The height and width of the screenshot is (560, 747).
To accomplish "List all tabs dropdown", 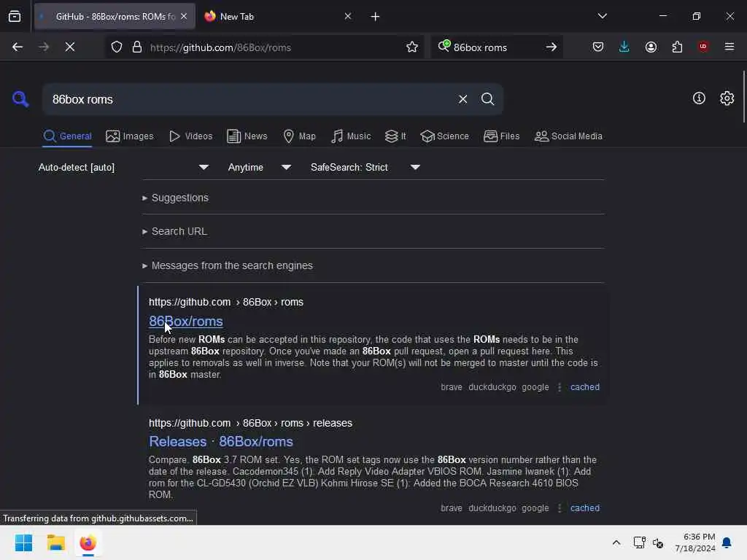I will [x=602, y=16].
